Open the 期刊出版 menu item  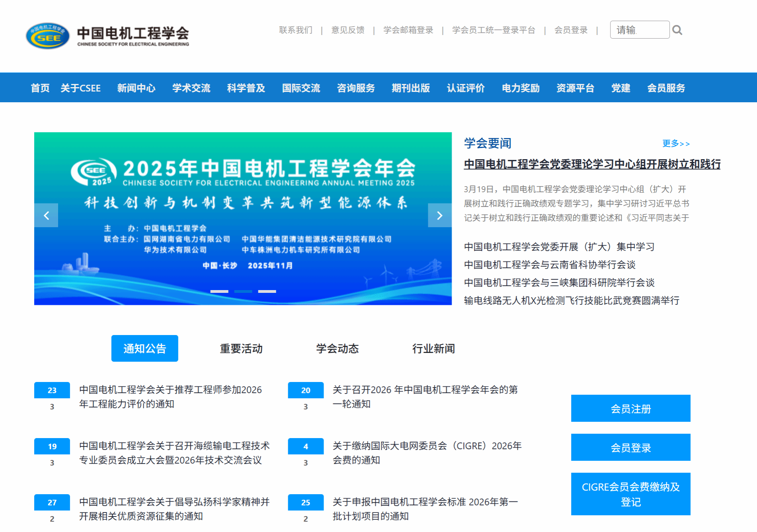coord(410,88)
